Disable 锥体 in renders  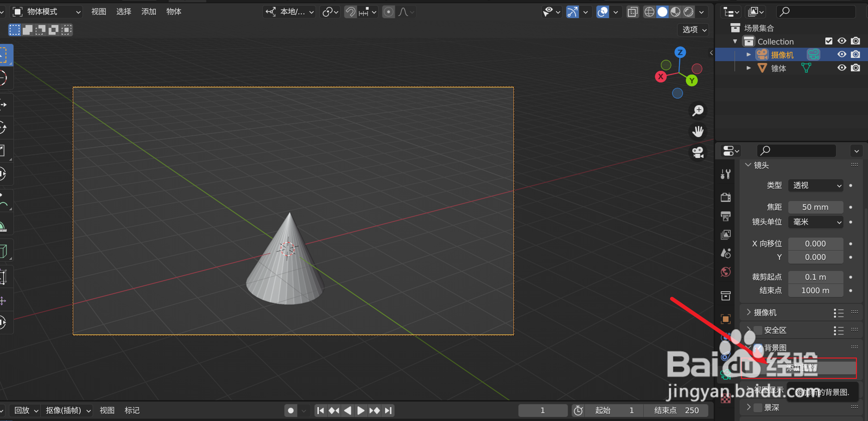(855, 68)
